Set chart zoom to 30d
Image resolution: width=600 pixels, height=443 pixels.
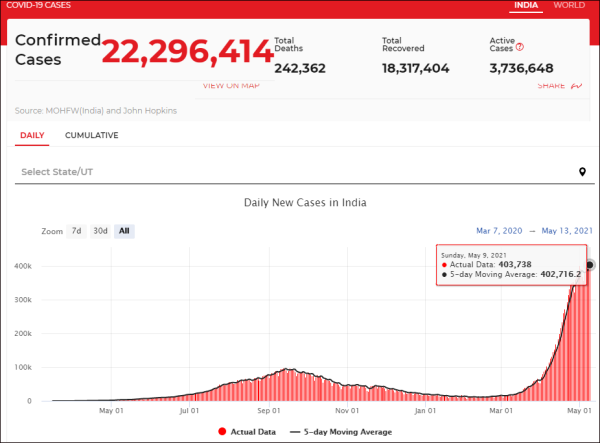(x=100, y=231)
